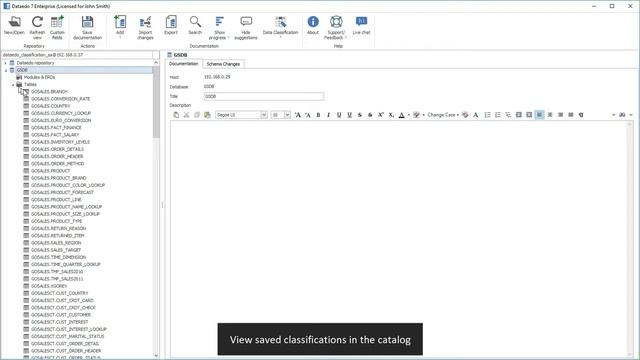Click grow font icon
Image resolution: width=640 pixels, height=360 pixels.
298,115
